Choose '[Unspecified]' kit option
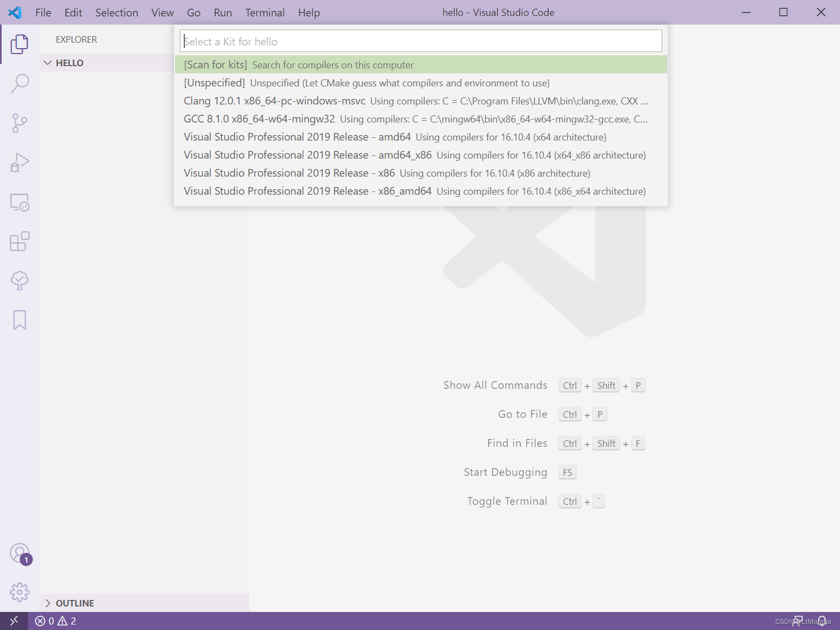 pos(421,83)
